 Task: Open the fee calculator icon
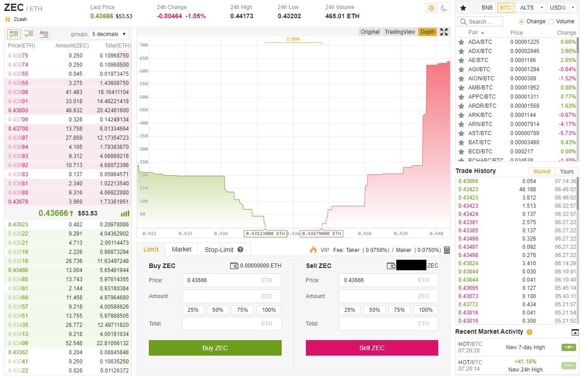[446, 250]
